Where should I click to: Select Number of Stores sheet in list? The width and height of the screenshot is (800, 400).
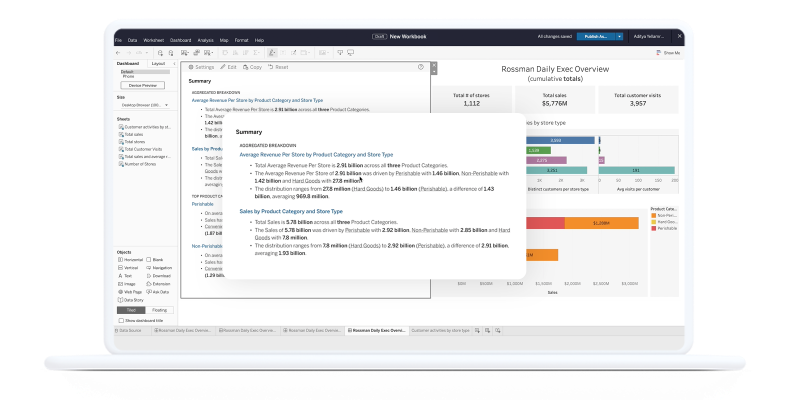click(137, 164)
